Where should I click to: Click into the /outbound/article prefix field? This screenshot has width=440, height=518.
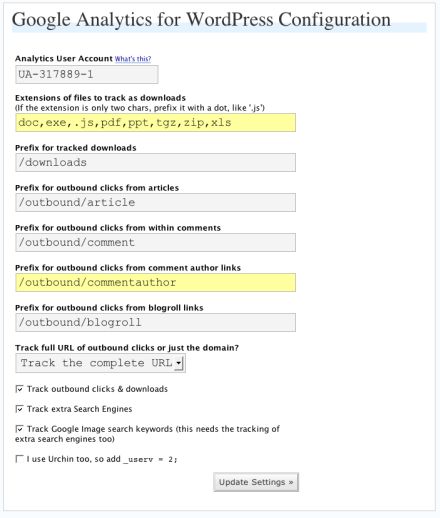point(155,202)
